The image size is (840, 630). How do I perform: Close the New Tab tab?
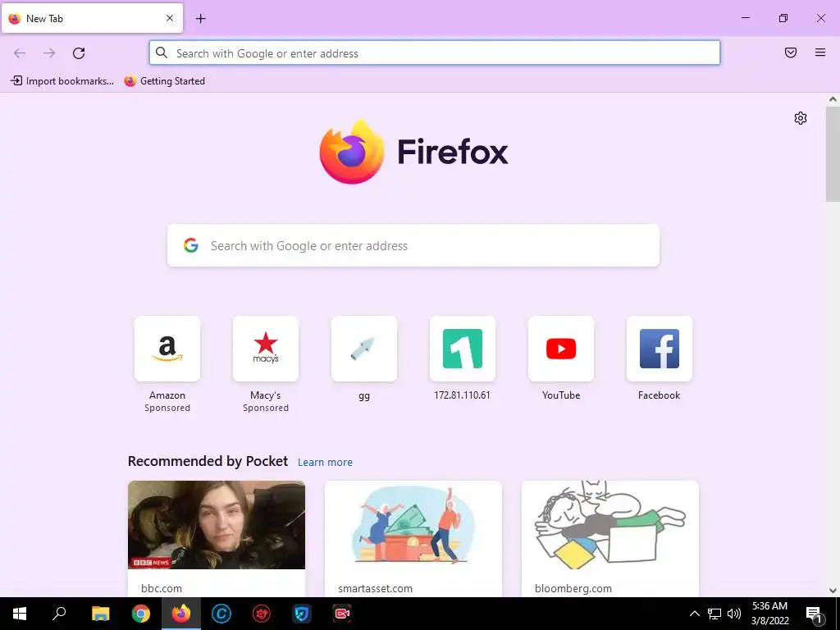[x=170, y=18]
